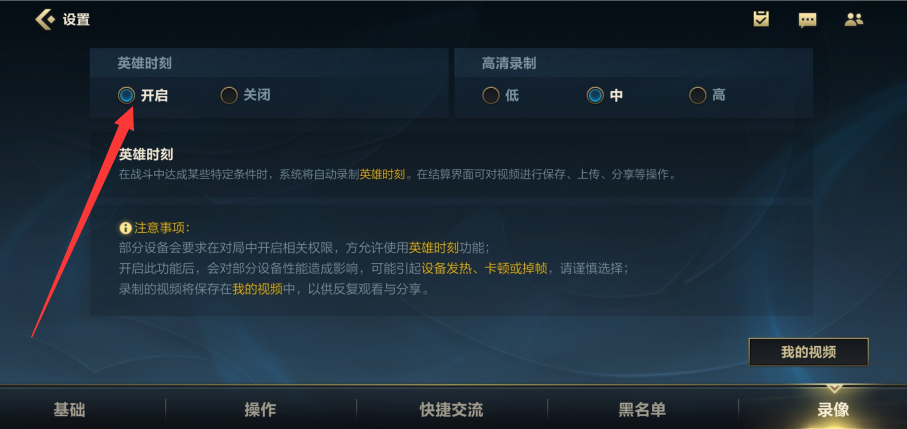Select 关闭 for 英雄时刻
Screen dimensions: 907x429
point(230,95)
